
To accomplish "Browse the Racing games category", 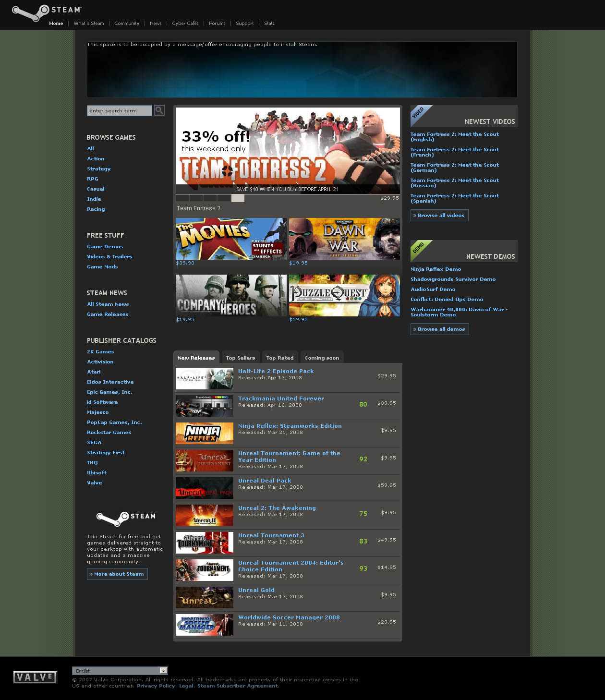I will coord(96,209).
